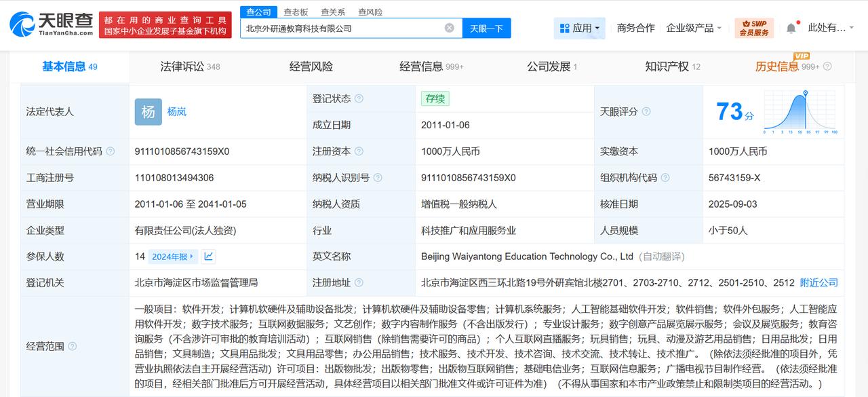Open the SVIP 会员服务 badge
868x397 pixels.
click(754, 28)
